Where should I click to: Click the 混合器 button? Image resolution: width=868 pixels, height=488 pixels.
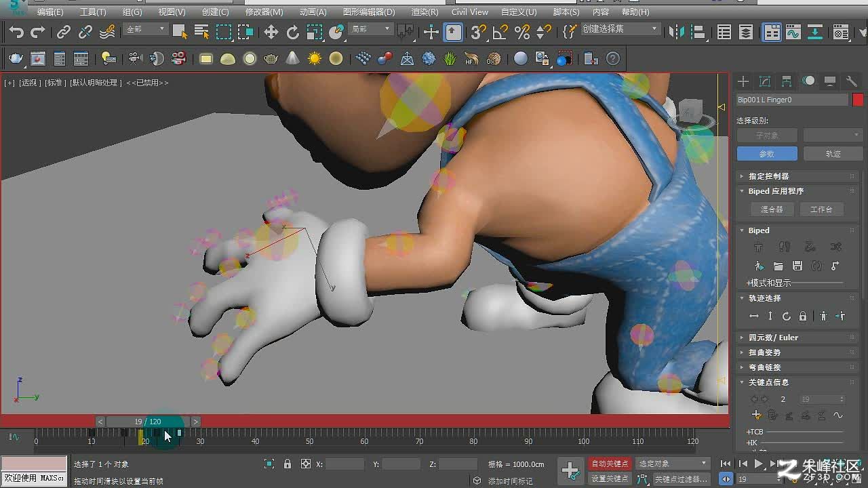772,209
